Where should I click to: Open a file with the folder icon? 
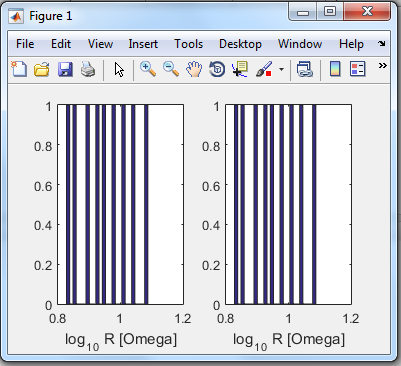[x=42, y=70]
